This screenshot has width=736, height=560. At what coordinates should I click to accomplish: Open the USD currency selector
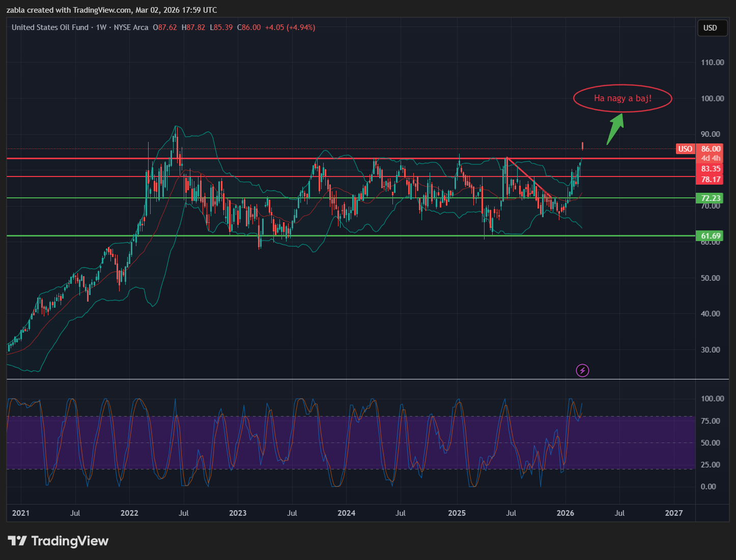click(710, 28)
